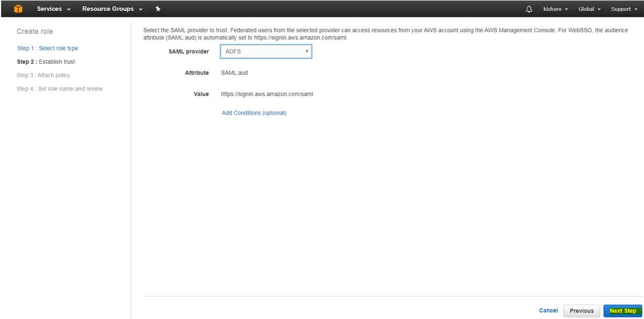The image size is (644, 319).
Task: Click Add Conditions (optional) link
Action: coord(254,113)
